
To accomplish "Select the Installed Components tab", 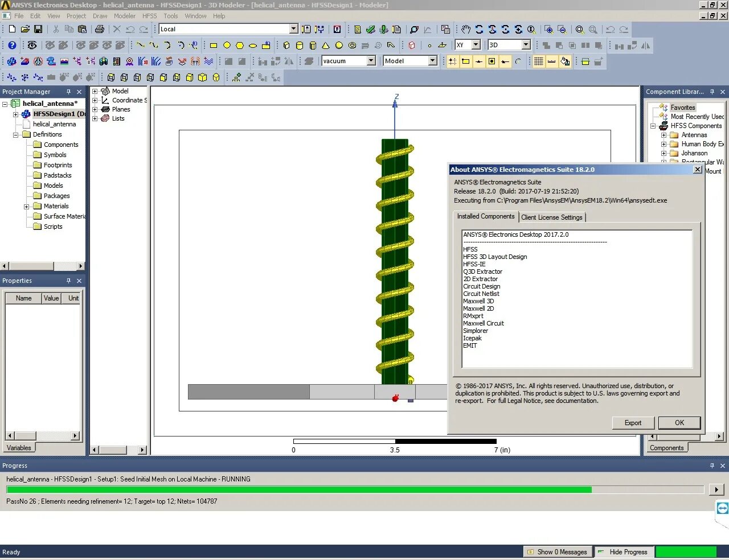I will pos(486,216).
